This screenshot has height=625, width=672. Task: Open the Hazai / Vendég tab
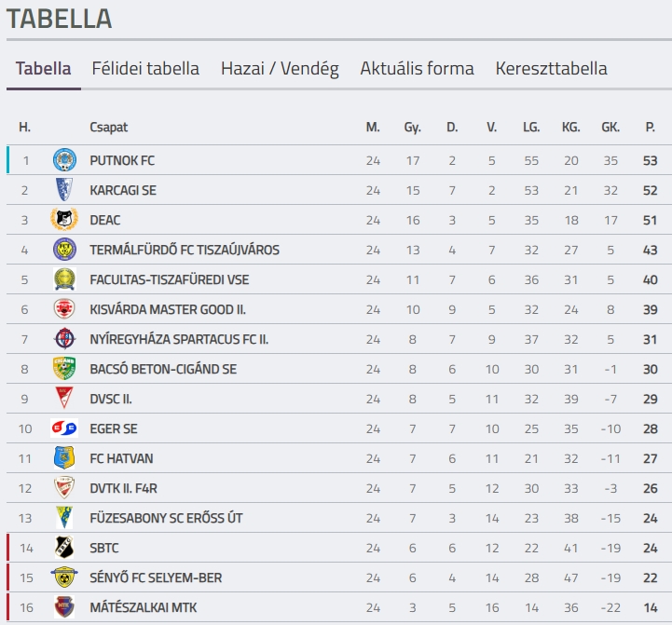pos(280,69)
